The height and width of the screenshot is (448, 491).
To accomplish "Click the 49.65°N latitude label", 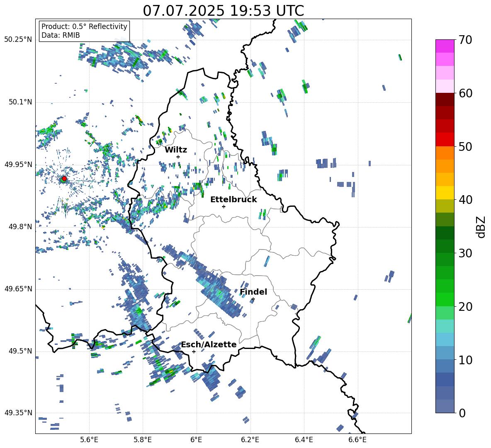I will coord(18,289).
